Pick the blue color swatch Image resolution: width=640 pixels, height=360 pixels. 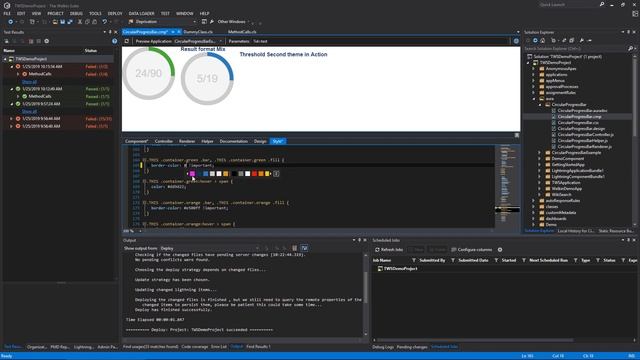[x=205, y=174]
